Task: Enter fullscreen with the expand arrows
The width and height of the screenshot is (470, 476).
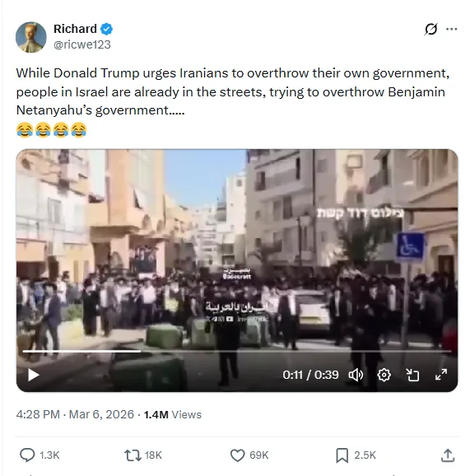Action: (441, 375)
